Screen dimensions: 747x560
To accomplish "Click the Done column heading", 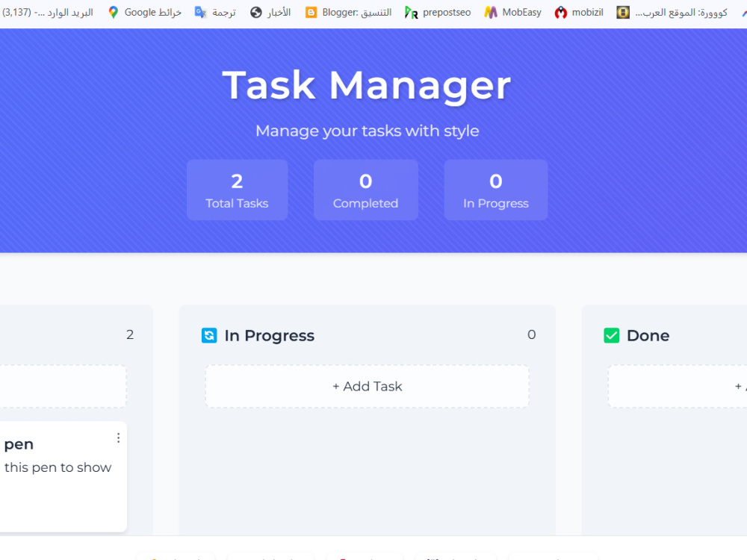I will click(x=648, y=336).
